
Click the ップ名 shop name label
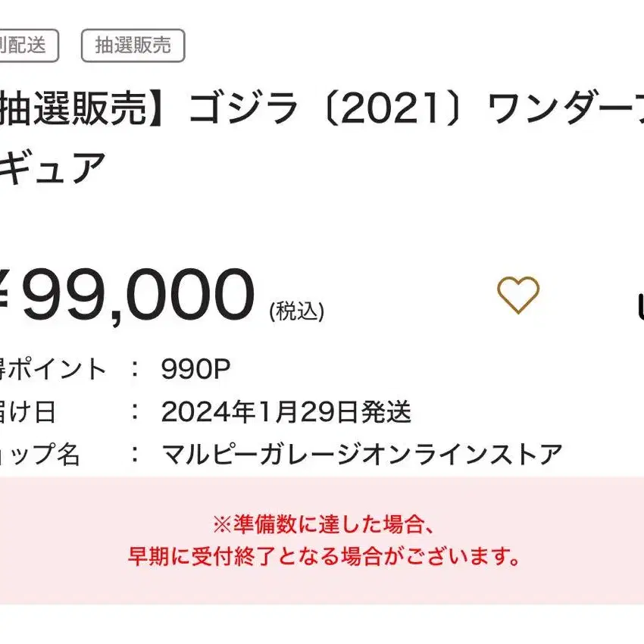(40, 455)
